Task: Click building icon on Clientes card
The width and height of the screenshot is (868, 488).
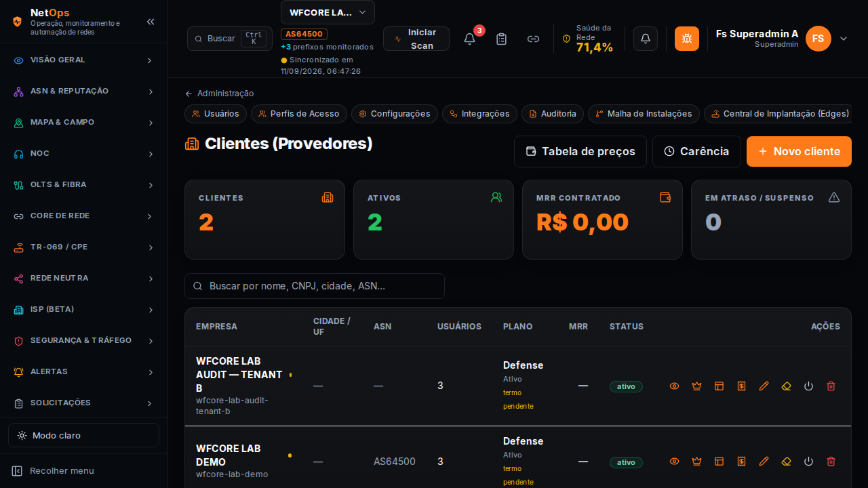Action: point(328,197)
